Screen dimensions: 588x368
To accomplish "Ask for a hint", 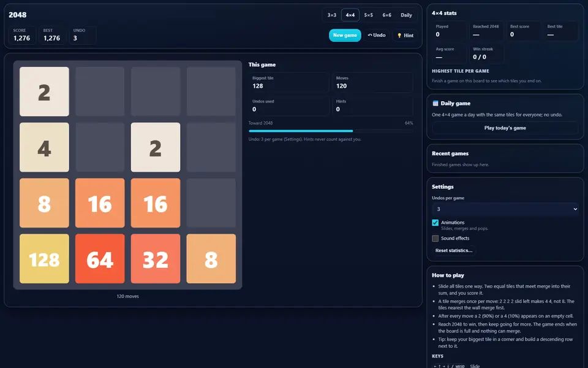I will point(405,36).
